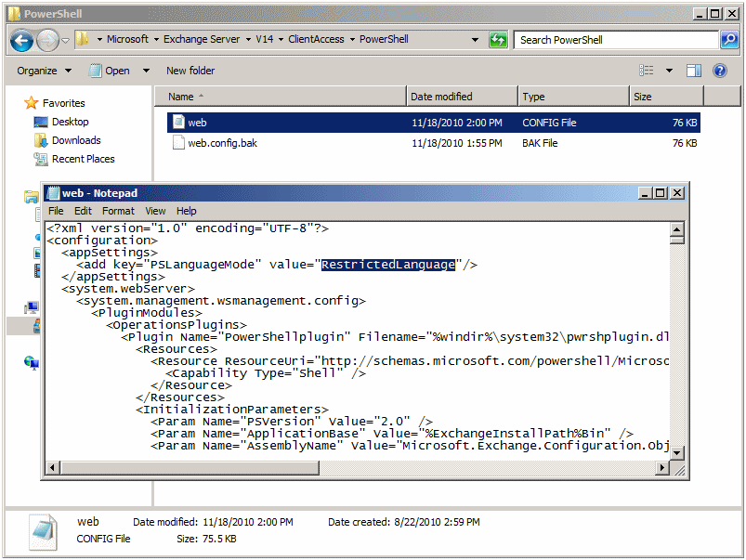The height and width of the screenshot is (560, 746).
Task: Click the Favorites star in the navigation pane
Action: tap(31, 103)
